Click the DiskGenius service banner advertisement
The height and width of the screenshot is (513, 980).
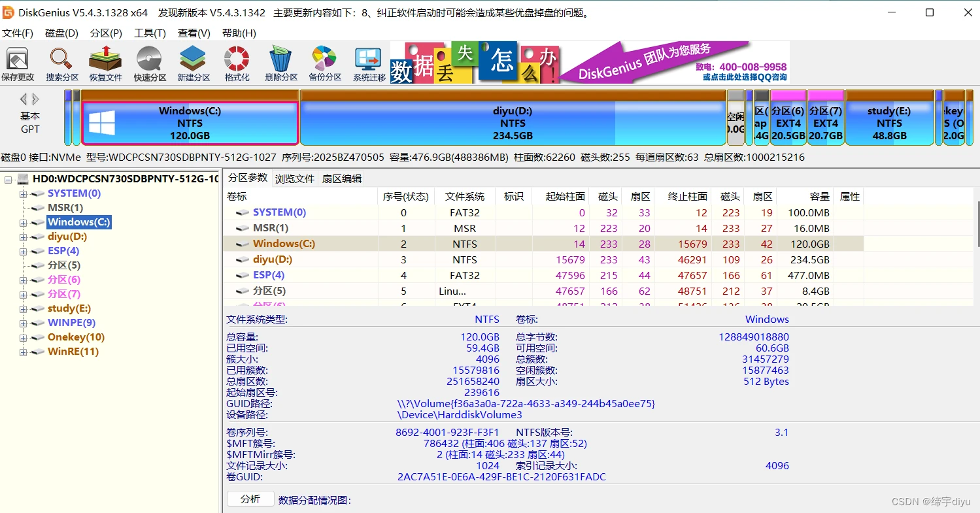(590, 62)
